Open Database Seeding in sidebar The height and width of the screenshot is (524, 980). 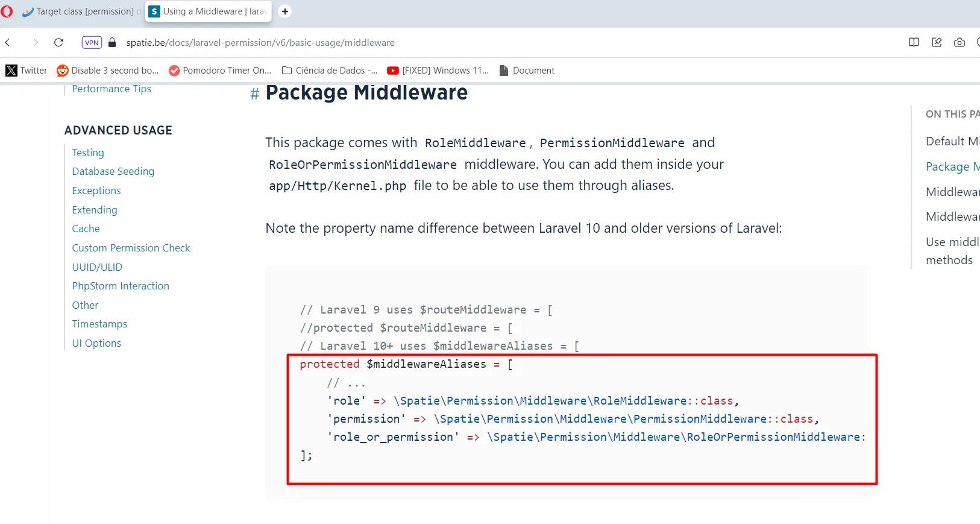tap(113, 171)
